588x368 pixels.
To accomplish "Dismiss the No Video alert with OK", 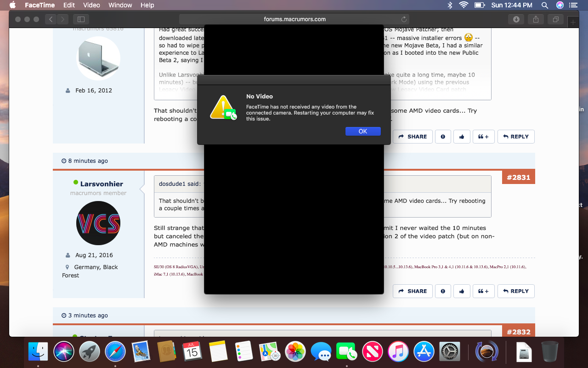I will click(x=363, y=132).
